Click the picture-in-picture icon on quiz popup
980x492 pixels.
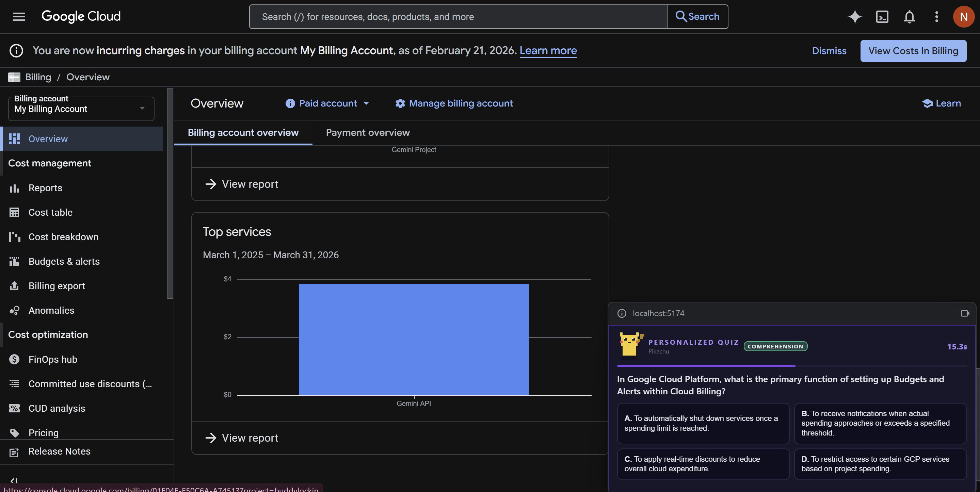(x=965, y=313)
